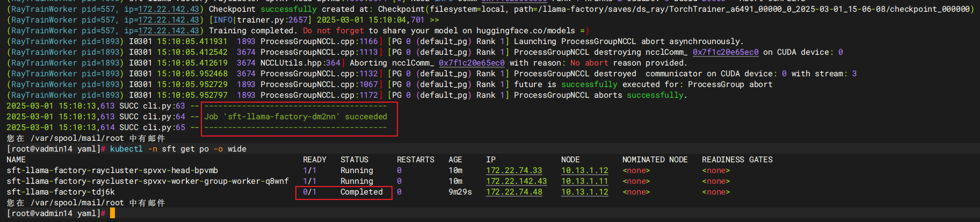The width and height of the screenshot is (980, 222).
Task: Click the kubectl command text
Action: (178, 149)
